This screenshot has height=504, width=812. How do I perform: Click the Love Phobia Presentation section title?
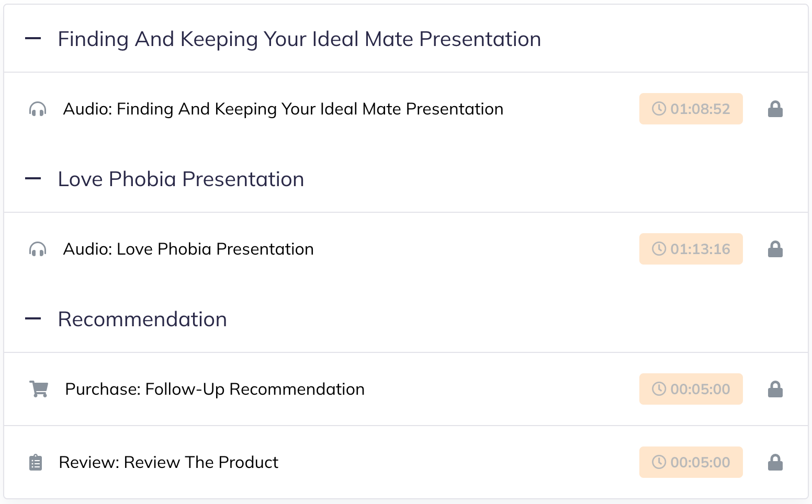(181, 179)
